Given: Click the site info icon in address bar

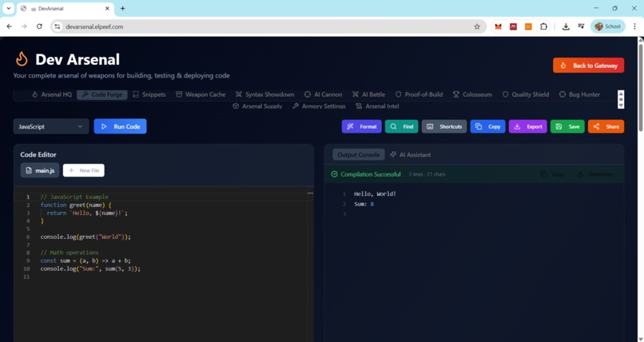Looking at the screenshot, I should (x=58, y=26).
